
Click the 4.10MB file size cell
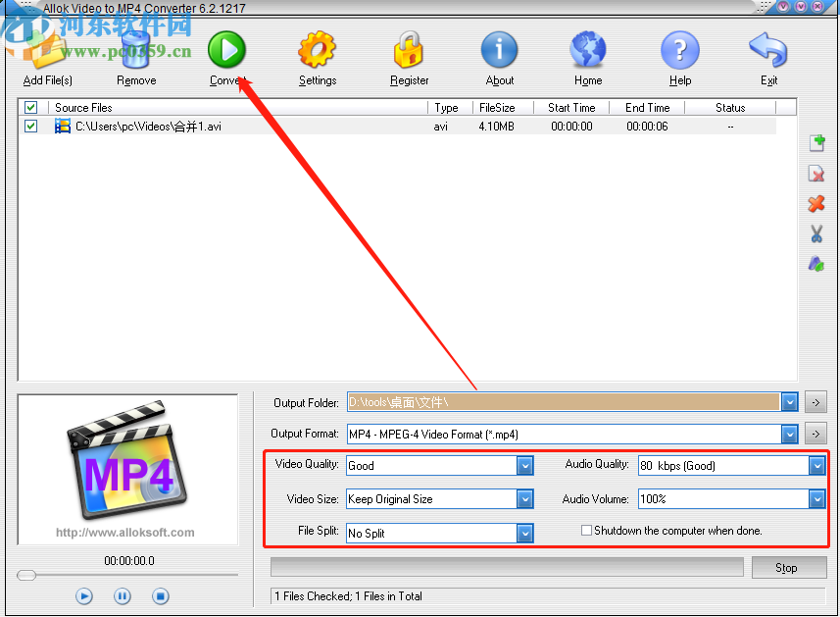496,127
